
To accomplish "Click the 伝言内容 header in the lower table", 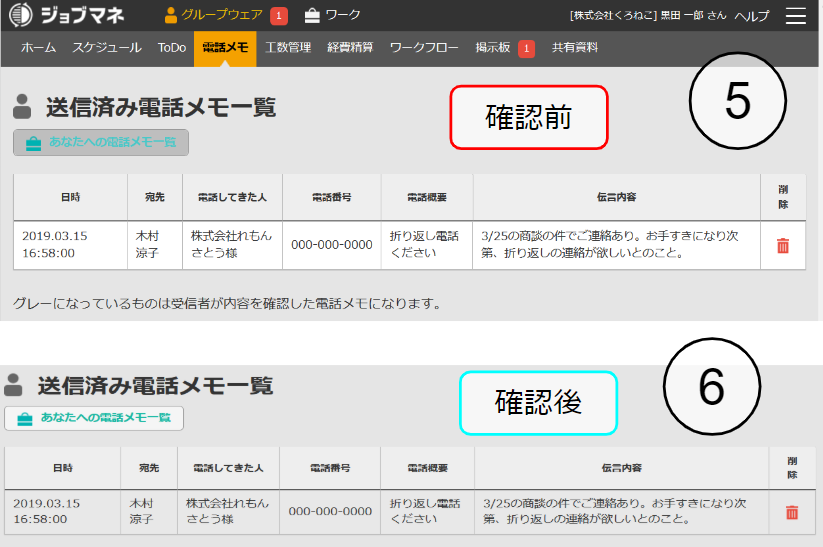I will (x=621, y=468).
